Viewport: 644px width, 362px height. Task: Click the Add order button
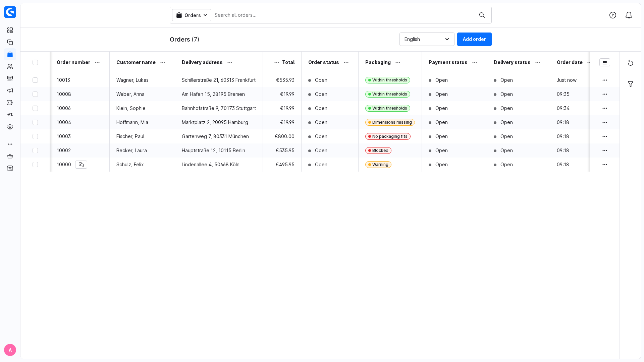tap(474, 39)
